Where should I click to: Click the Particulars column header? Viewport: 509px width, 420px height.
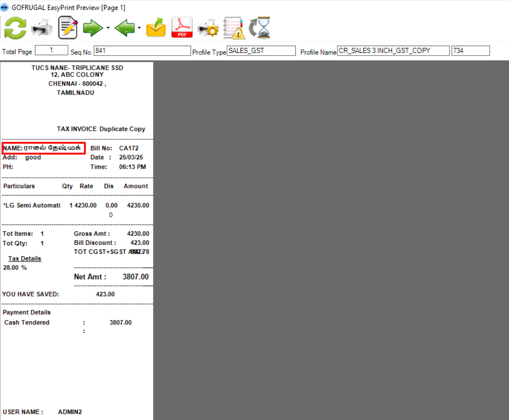tap(19, 186)
